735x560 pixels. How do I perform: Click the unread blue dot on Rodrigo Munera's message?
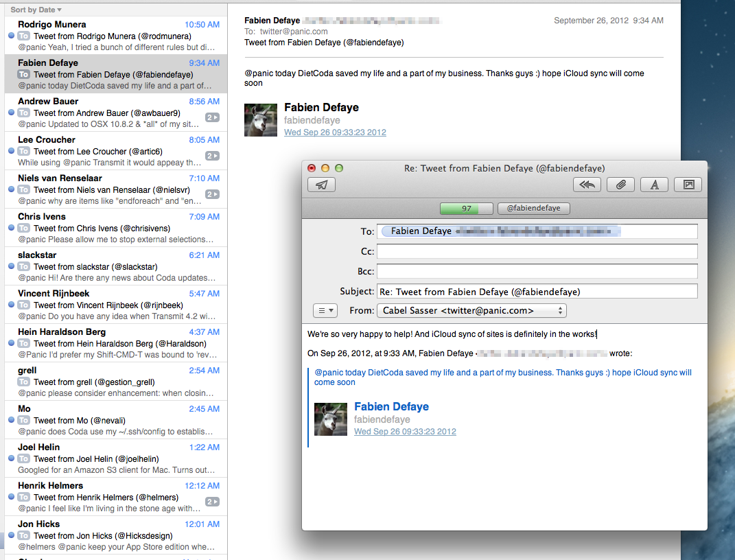tap(11, 35)
